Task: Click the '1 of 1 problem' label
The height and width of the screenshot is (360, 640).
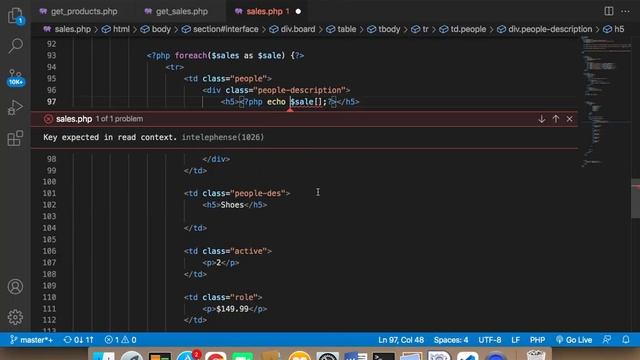Action: [120, 119]
